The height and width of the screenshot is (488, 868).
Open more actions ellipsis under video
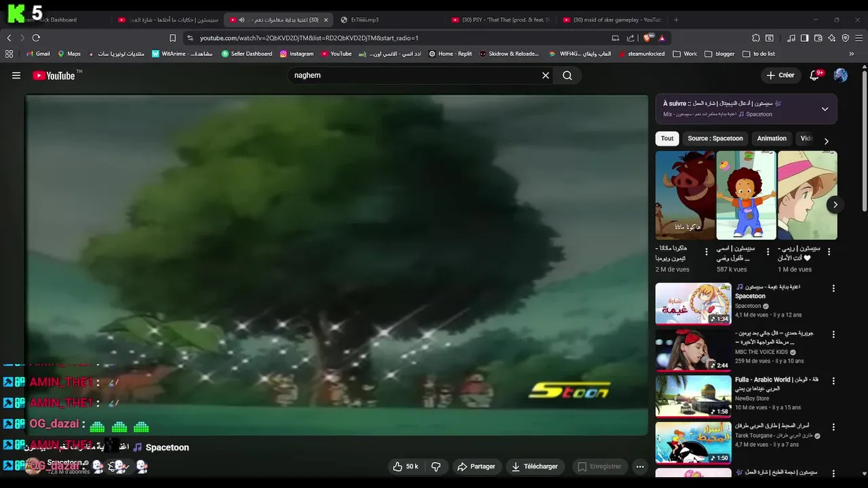(x=639, y=466)
